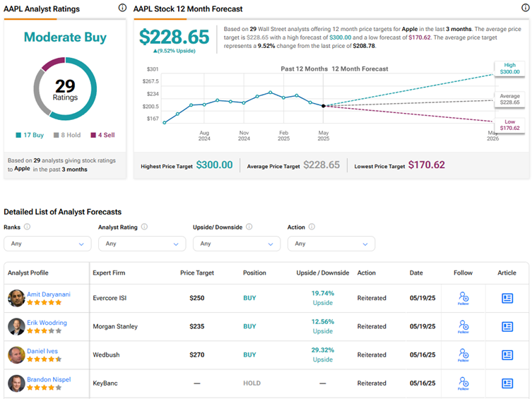Click the Price Target column header
Viewport: 532px width, 399px height.
tap(197, 273)
